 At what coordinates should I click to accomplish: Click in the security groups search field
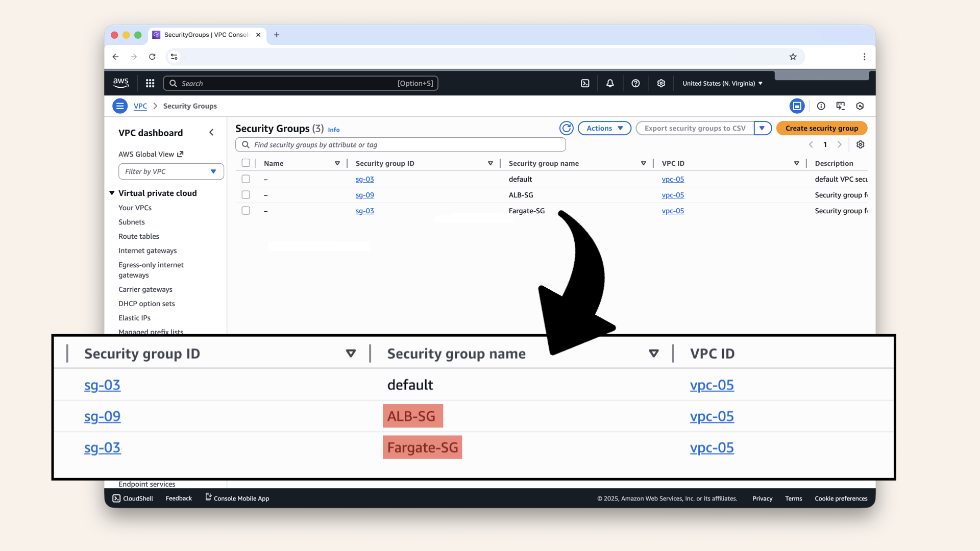click(x=400, y=144)
